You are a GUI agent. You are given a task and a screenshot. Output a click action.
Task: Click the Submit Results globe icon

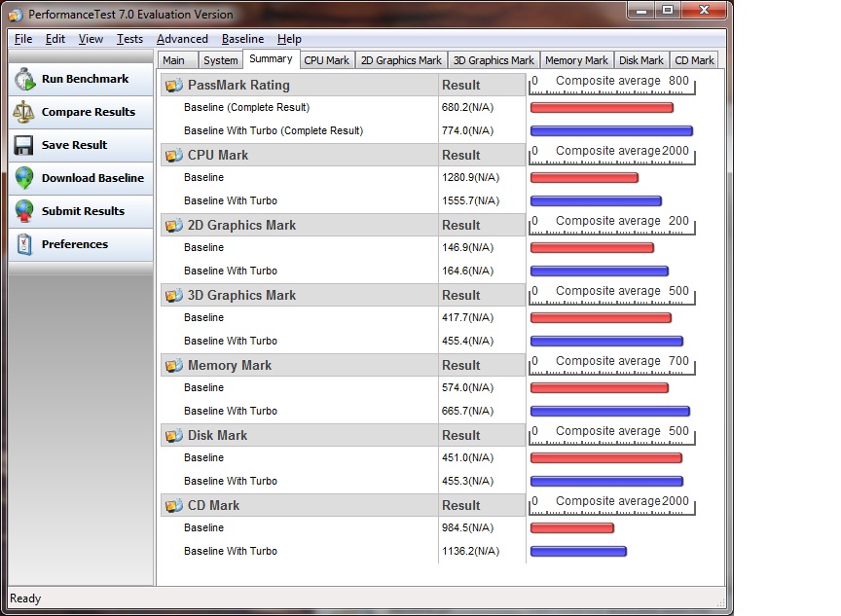(x=24, y=211)
